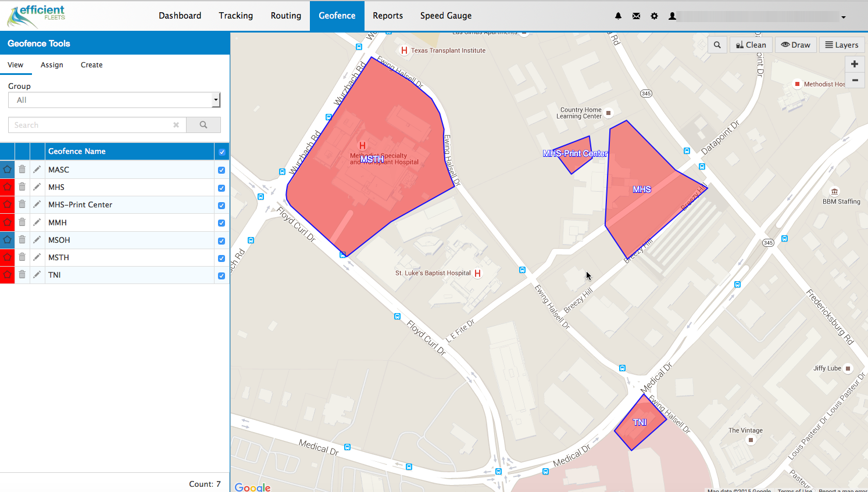868x492 pixels.
Task: Edit the MSTH geofence with pencil icon
Action: click(x=37, y=257)
